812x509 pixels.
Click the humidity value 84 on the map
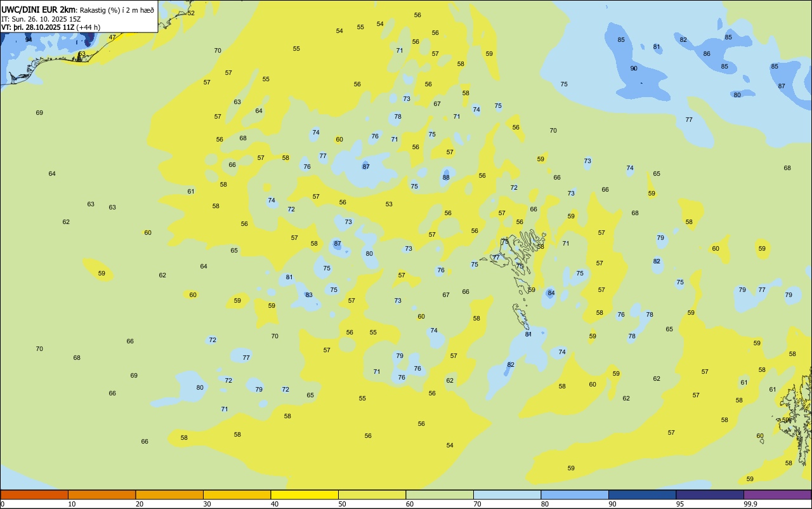click(x=551, y=293)
